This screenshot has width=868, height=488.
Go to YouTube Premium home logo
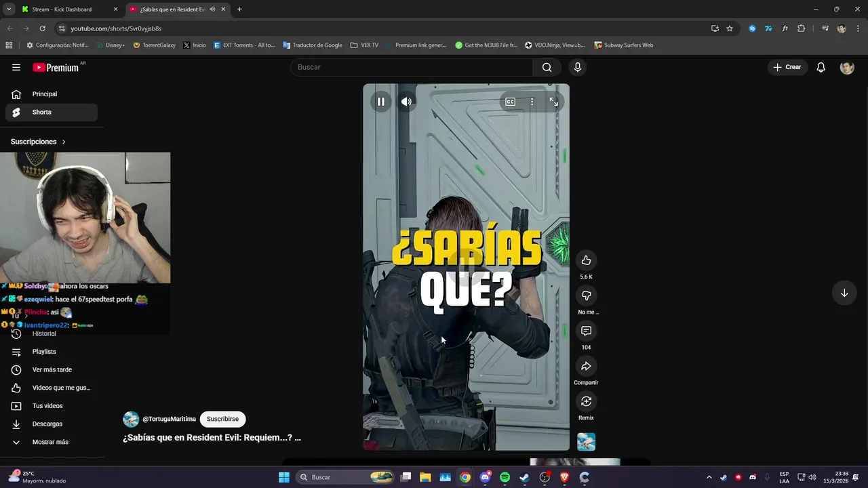tap(57, 67)
